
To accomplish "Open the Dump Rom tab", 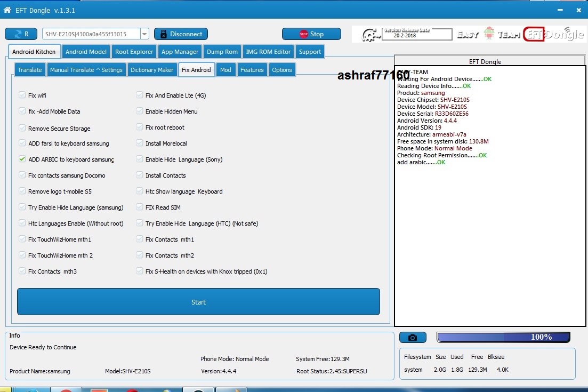I will click(x=222, y=52).
